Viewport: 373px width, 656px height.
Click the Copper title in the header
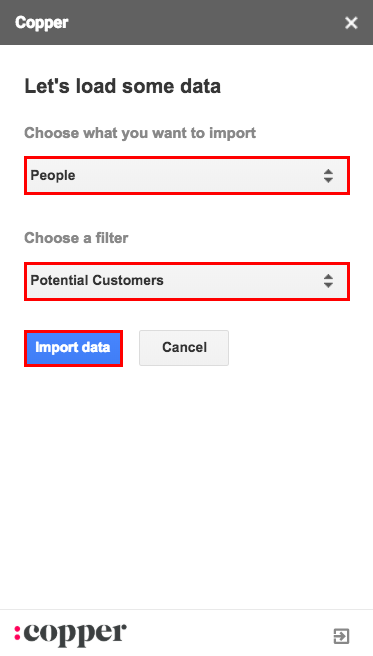coord(41,23)
